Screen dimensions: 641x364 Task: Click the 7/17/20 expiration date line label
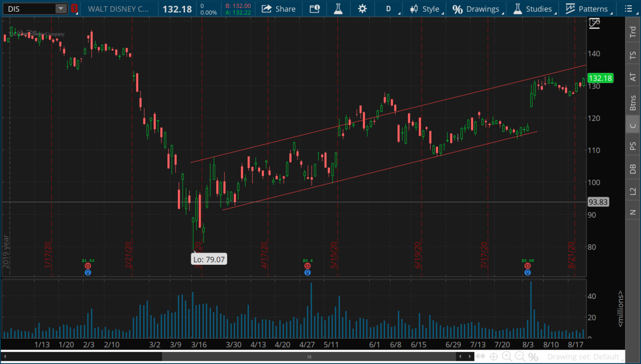click(485, 256)
